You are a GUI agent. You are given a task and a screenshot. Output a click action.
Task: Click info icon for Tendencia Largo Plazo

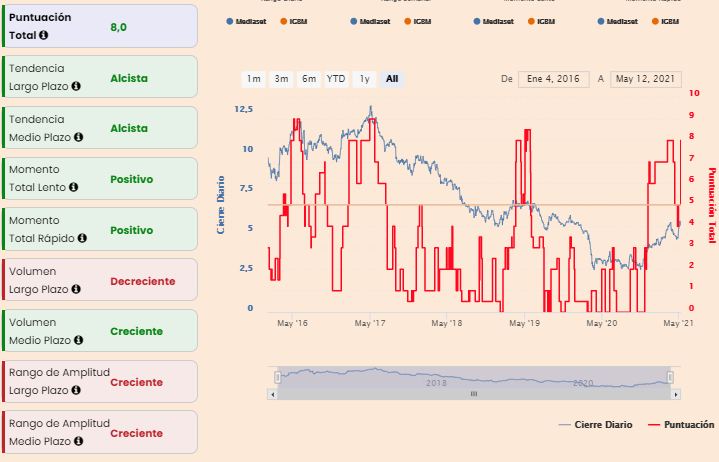point(76,86)
